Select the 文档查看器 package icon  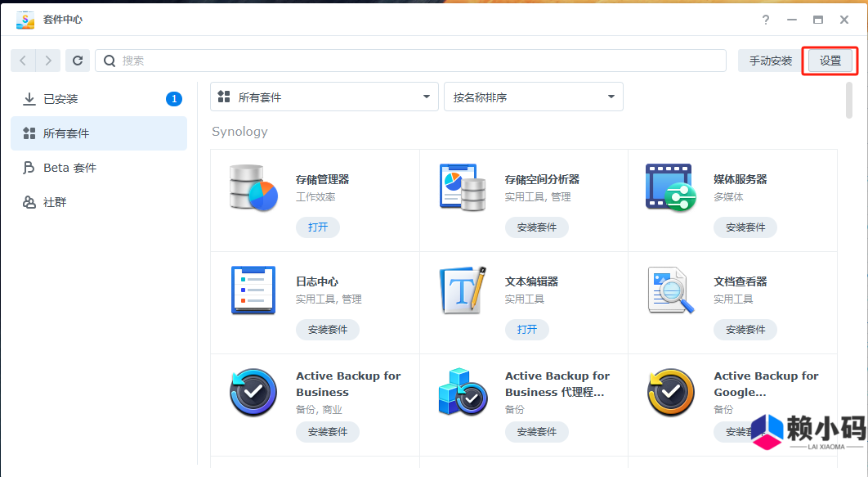point(671,290)
